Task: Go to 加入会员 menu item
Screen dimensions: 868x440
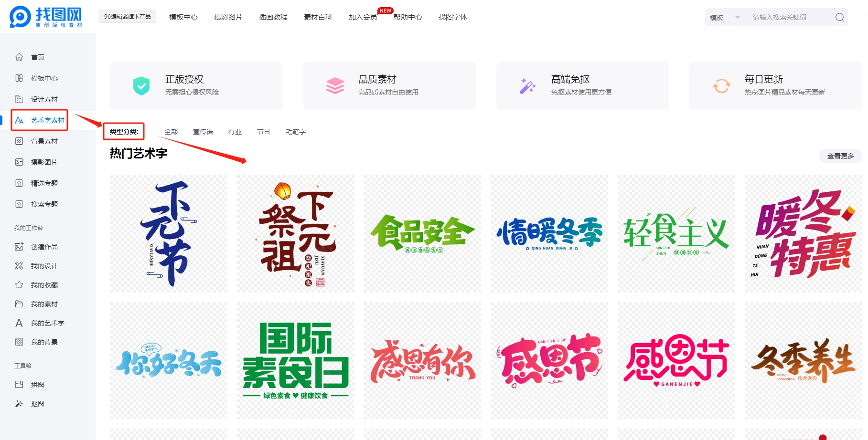Action: 363,17
